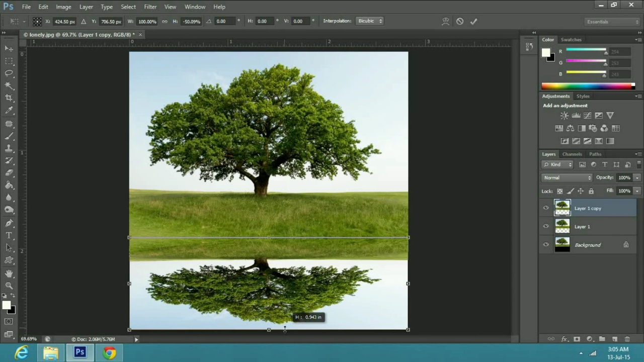This screenshot has height=362, width=644.
Task: Select the Crop tool
Action: click(9, 98)
